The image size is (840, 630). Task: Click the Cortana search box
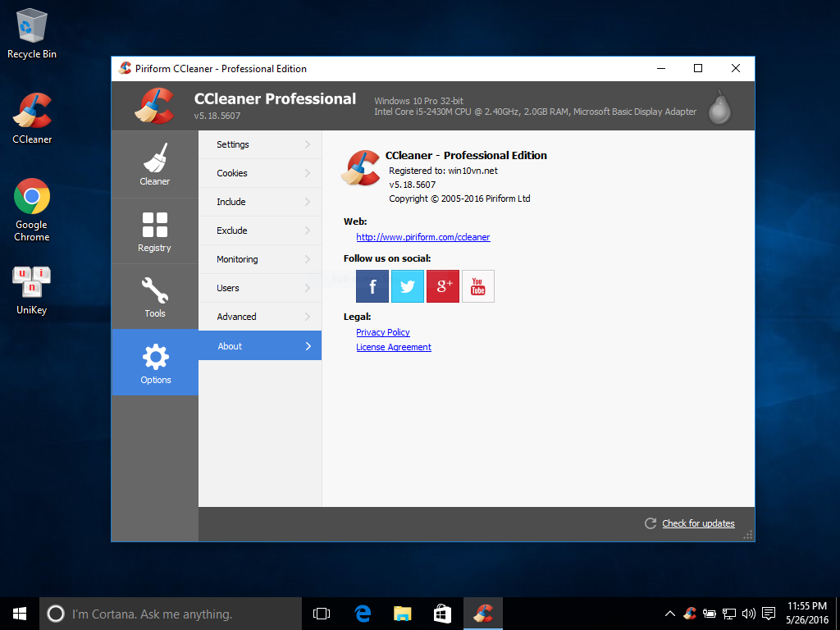(171, 614)
